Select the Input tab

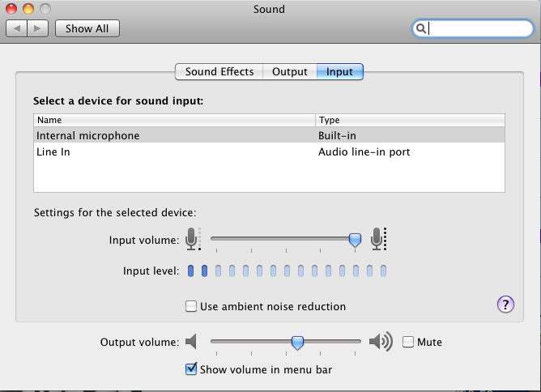coord(340,72)
